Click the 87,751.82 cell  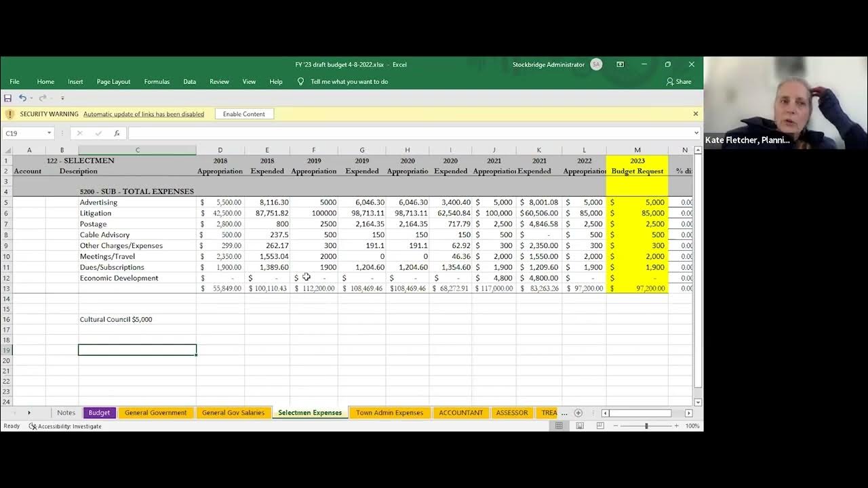(267, 213)
